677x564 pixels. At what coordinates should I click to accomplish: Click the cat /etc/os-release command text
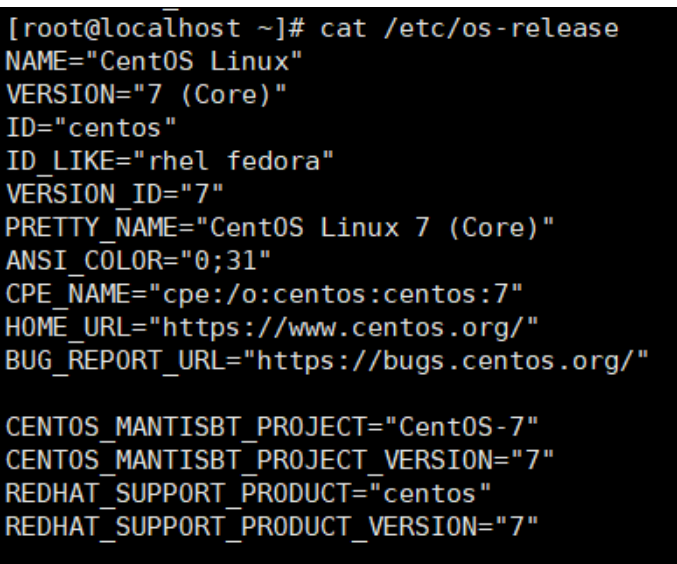coord(469,29)
